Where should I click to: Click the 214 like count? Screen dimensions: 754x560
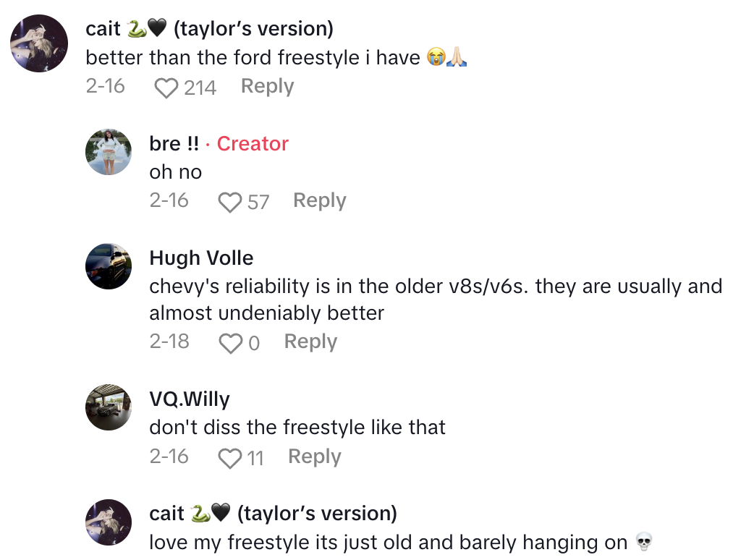200,88
